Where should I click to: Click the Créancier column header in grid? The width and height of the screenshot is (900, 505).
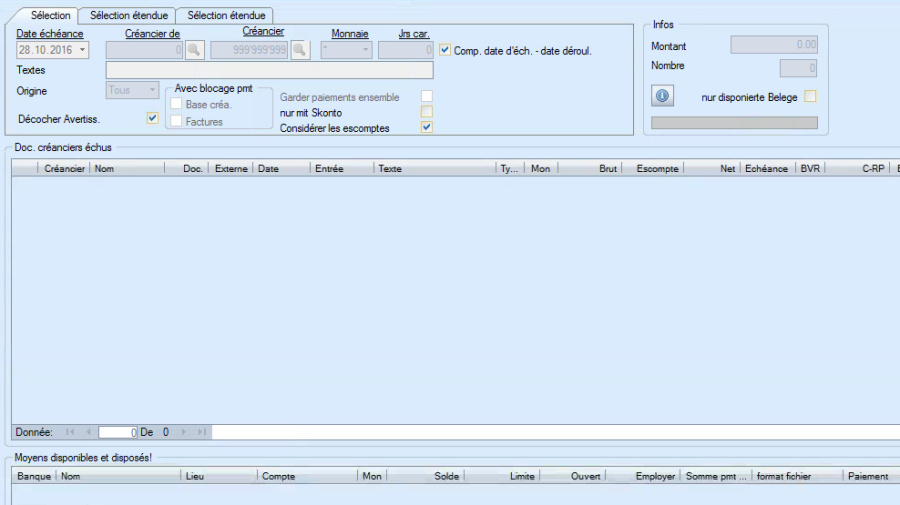64,169
